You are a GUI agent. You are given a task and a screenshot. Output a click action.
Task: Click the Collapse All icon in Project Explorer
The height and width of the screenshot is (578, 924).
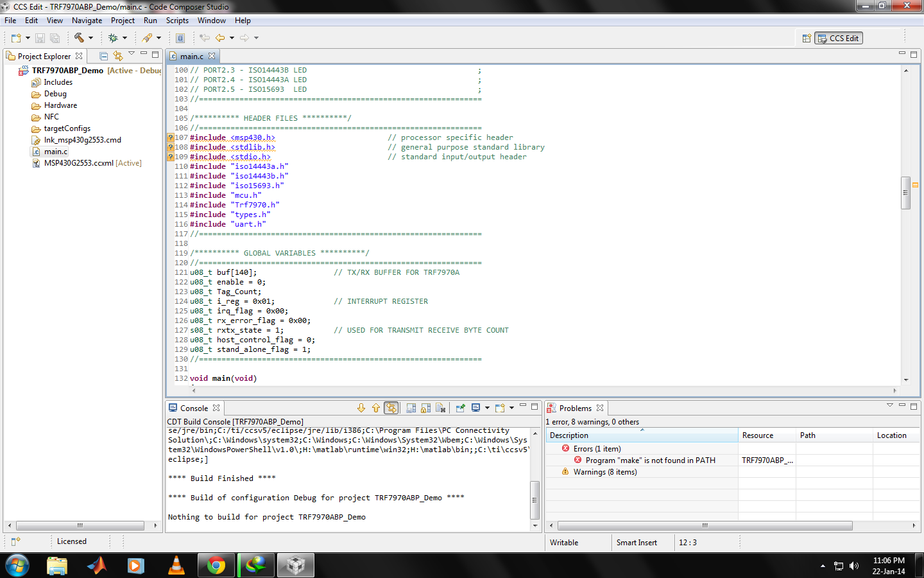point(103,57)
